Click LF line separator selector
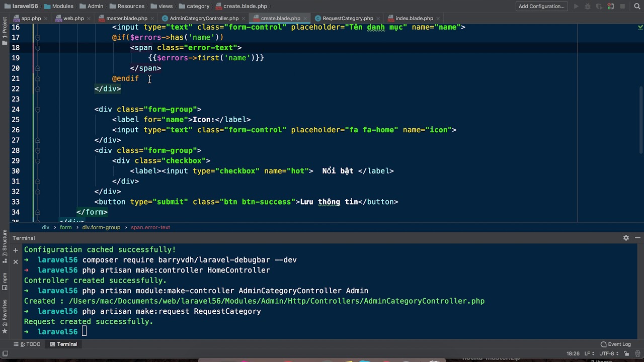Viewport: 644px width, 362px height. coord(589,353)
